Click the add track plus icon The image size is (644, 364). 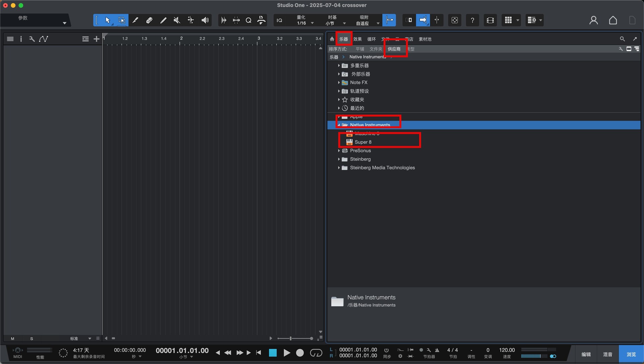96,39
